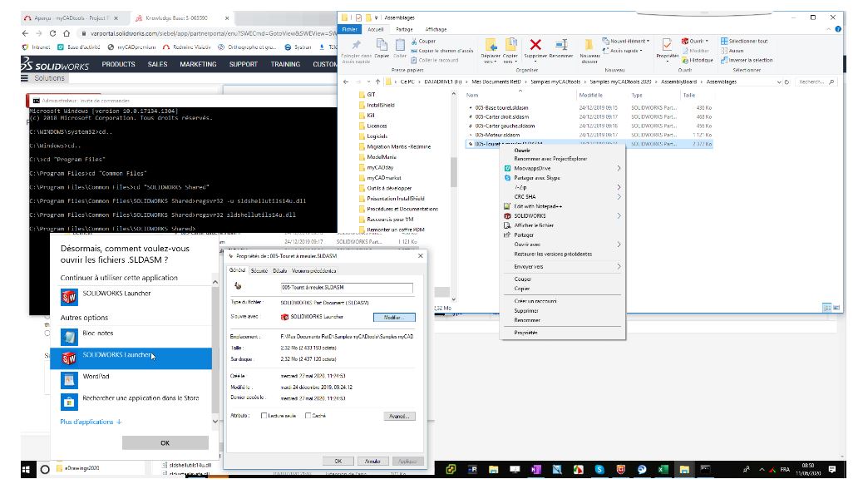Click Couper with scissors in the ribbon
868x489 pixels.
(423, 41)
